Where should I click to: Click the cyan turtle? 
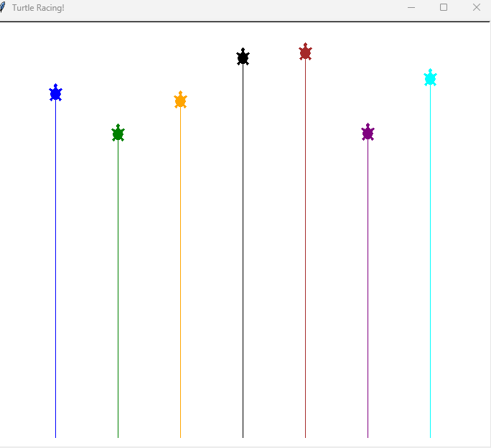(430, 78)
